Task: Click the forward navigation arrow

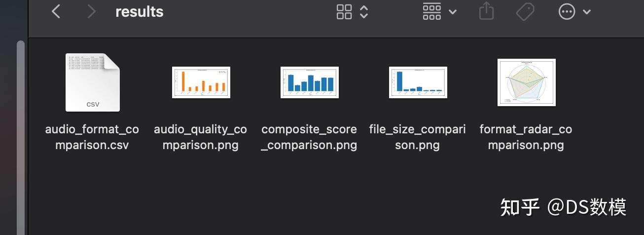Action: (91, 12)
